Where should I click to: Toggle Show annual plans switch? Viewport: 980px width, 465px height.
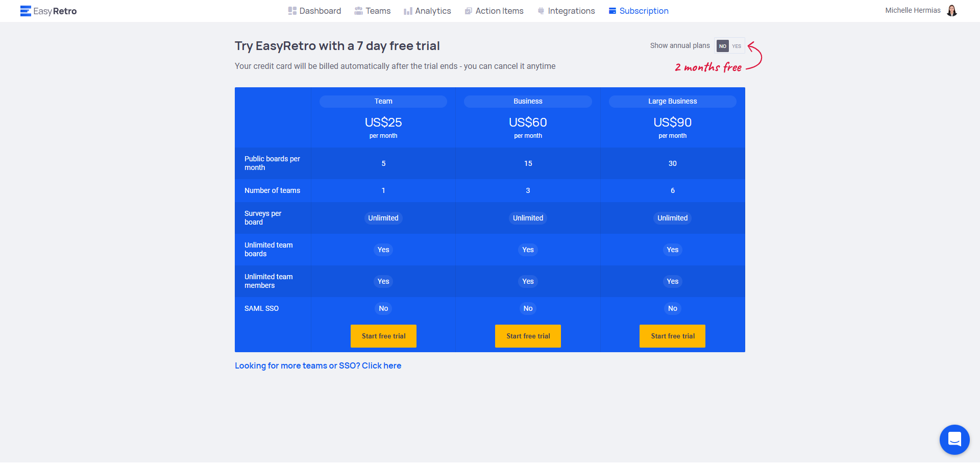tap(730, 46)
